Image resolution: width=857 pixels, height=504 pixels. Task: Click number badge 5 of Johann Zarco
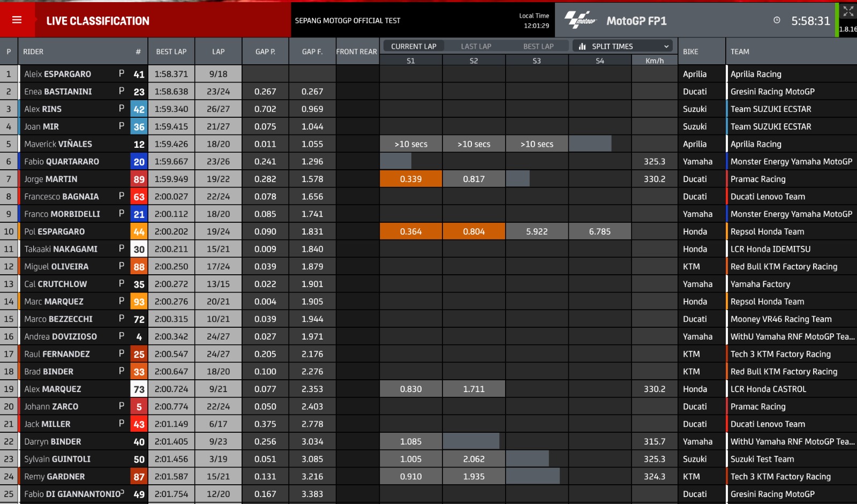139,407
